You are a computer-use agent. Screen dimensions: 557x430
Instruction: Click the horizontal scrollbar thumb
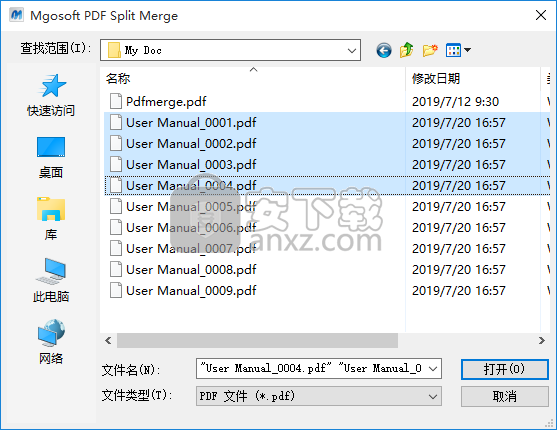click(x=257, y=340)
